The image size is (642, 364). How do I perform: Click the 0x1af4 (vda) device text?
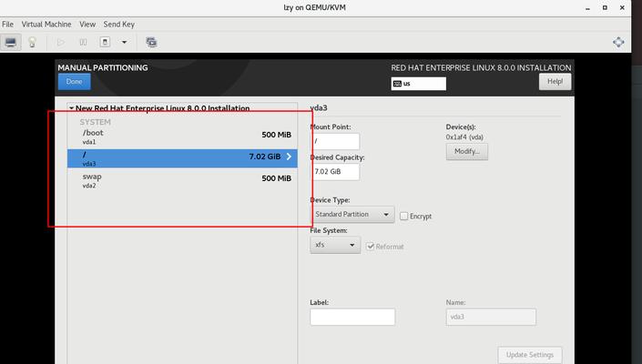coord(464,137)
